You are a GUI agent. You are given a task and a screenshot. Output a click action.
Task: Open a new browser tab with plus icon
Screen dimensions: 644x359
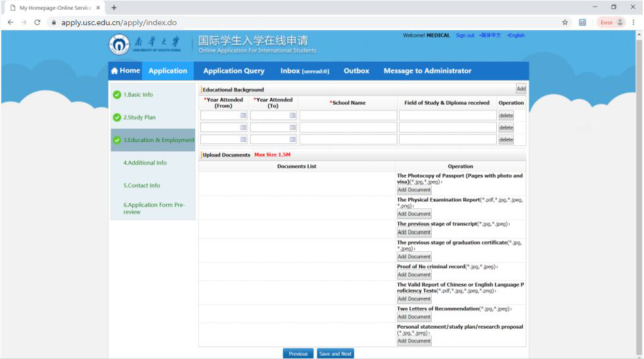tap(114, 8)
